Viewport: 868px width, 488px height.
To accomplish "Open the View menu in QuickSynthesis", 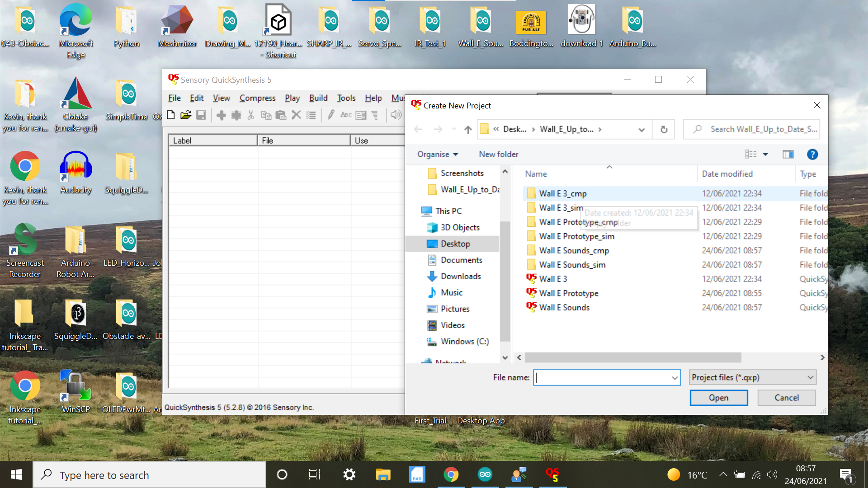I will point(222,98).
